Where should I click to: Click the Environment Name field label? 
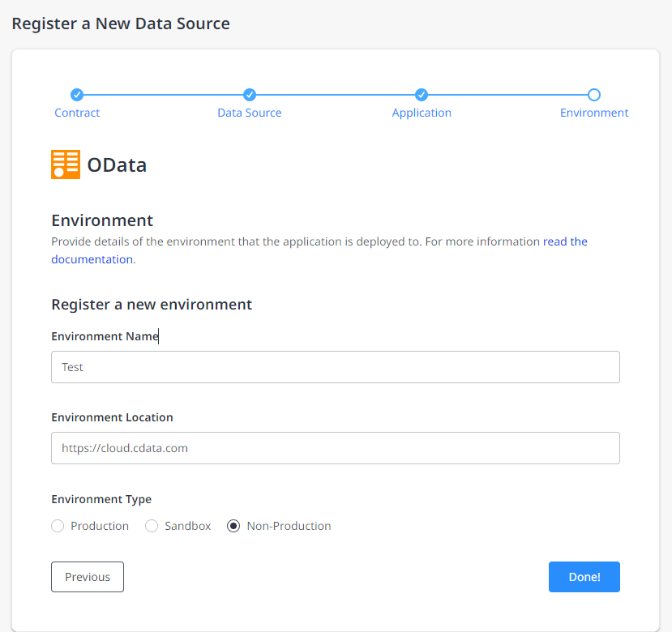[105, 336]
